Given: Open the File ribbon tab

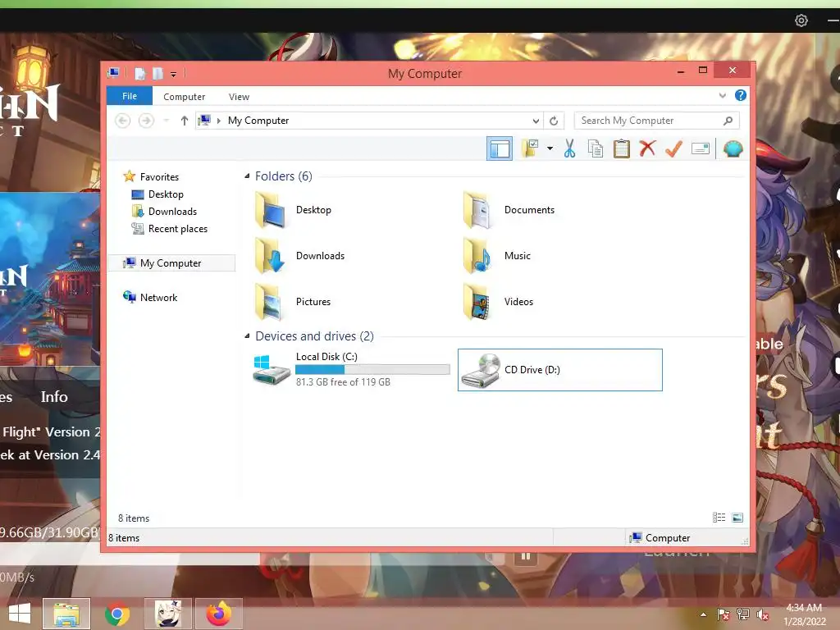Looking at the screenshot, I should point(130,96).
